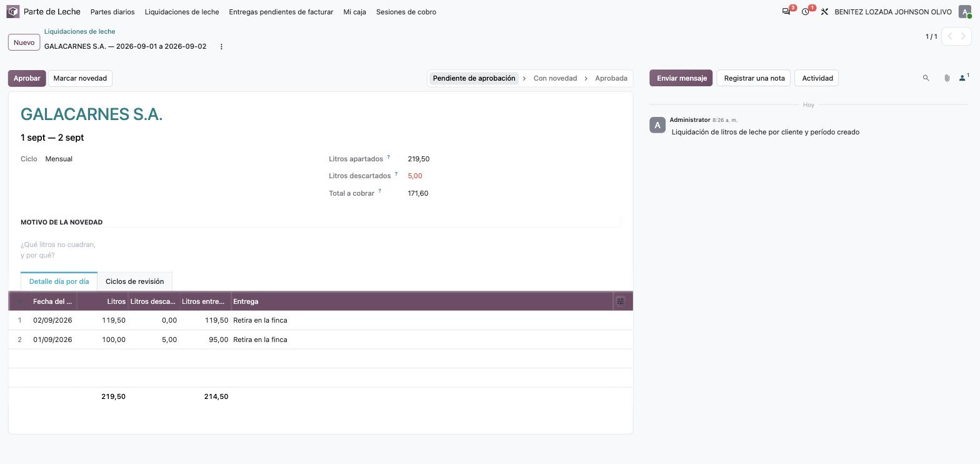Screen dimensions: 980x464
Task: Open the Parte de Leche app home icon
Action: tap(13, 12)
